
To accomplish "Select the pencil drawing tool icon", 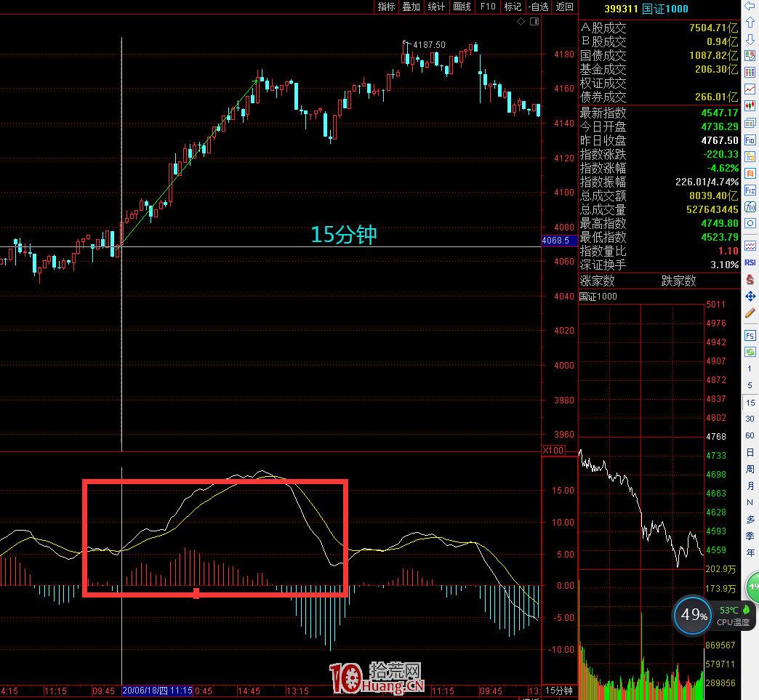I will 750,313.
